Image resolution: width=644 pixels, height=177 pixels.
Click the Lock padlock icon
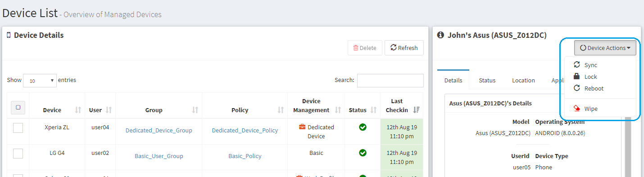coord(576,77)
